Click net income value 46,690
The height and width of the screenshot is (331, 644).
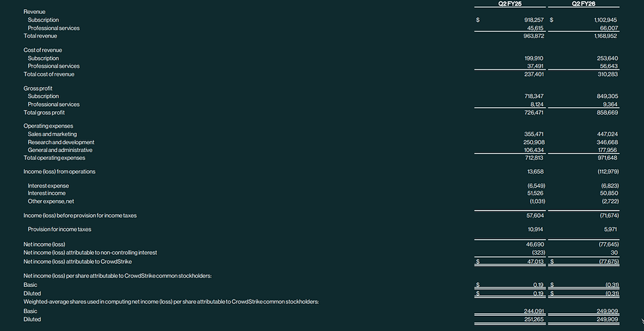point(535,244)
